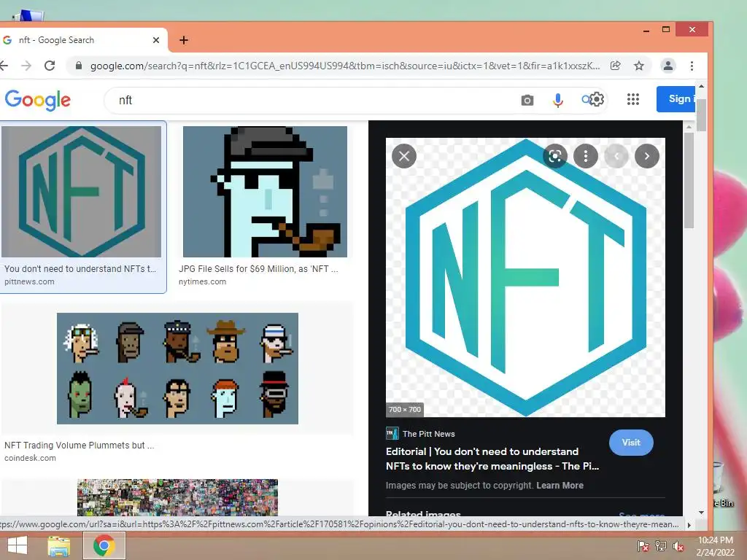Click the Google logo
747x560 pixels.
pyautogui.click(x=38, y=100)
